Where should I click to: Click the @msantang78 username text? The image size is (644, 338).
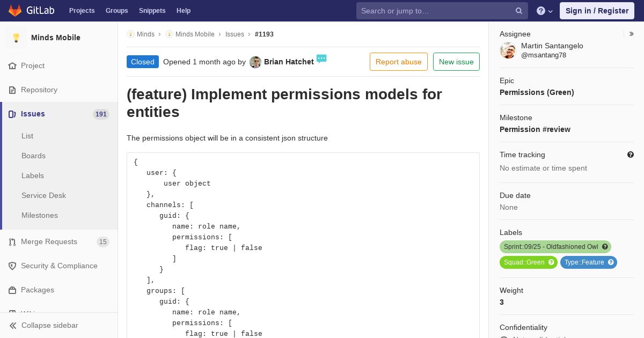544,55
